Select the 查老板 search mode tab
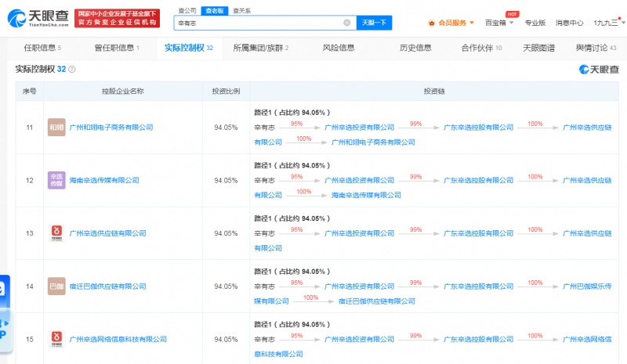The width and height of the screenshot is (627, 364). [x=212, y=10]
